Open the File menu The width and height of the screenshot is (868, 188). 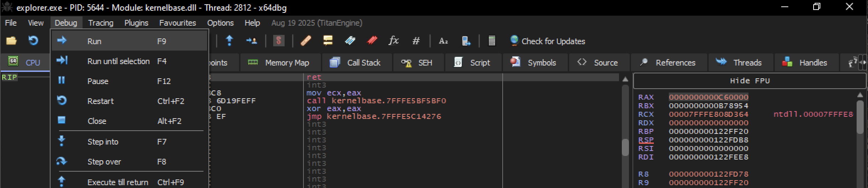coord(11,23)
